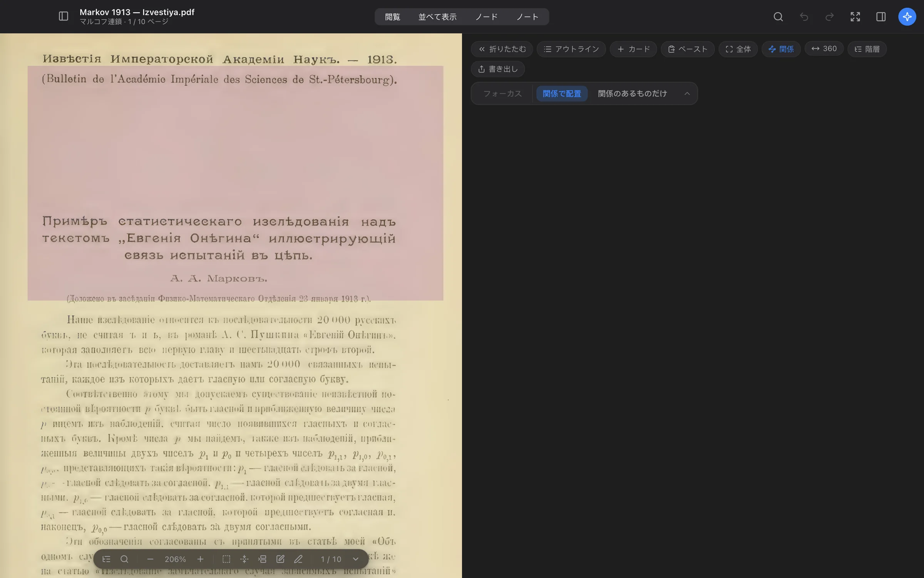This screenshot has height=578, width=924.
Task: Select the rectangular selection tool
Action: tap(226, 559)
